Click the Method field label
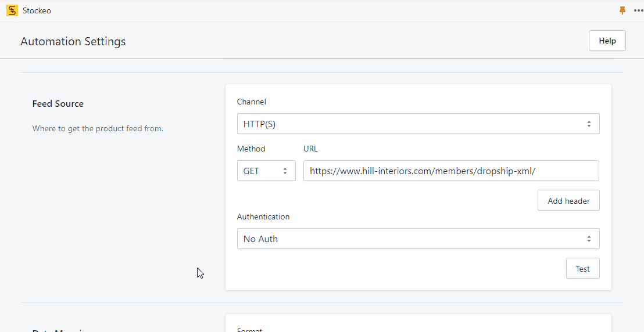 251,149
